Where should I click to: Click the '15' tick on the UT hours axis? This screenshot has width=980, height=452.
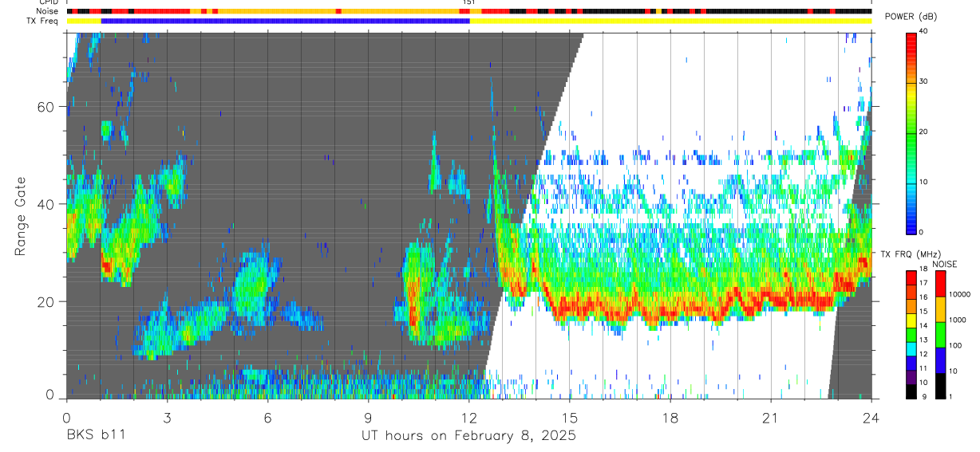tap(570, 417)
